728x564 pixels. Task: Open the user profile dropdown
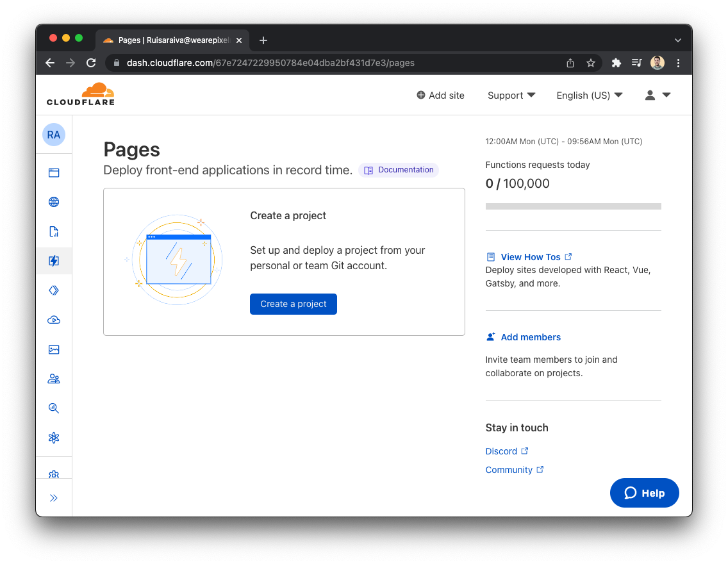point(658,95)
